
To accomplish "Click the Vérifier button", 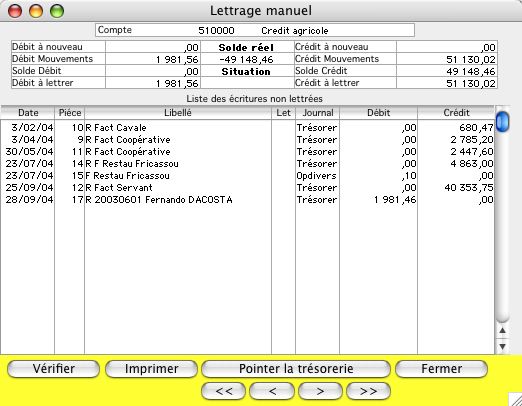I will coord(53,369).
